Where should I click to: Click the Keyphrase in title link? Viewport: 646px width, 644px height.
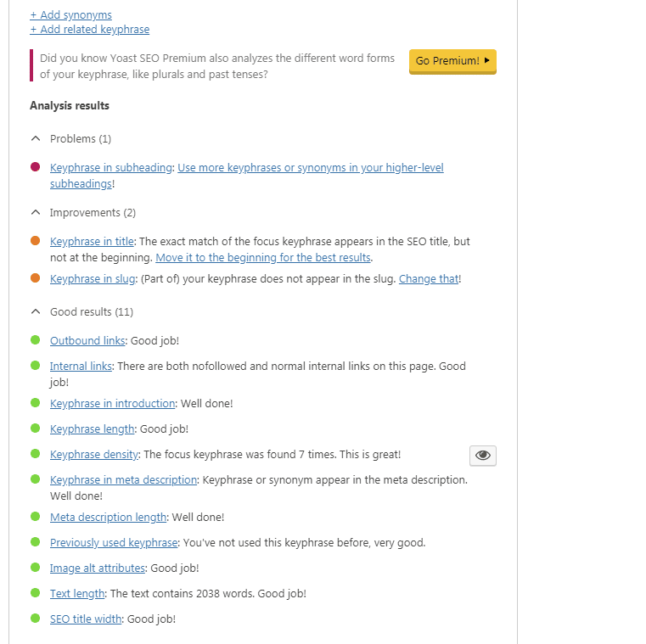92,242
